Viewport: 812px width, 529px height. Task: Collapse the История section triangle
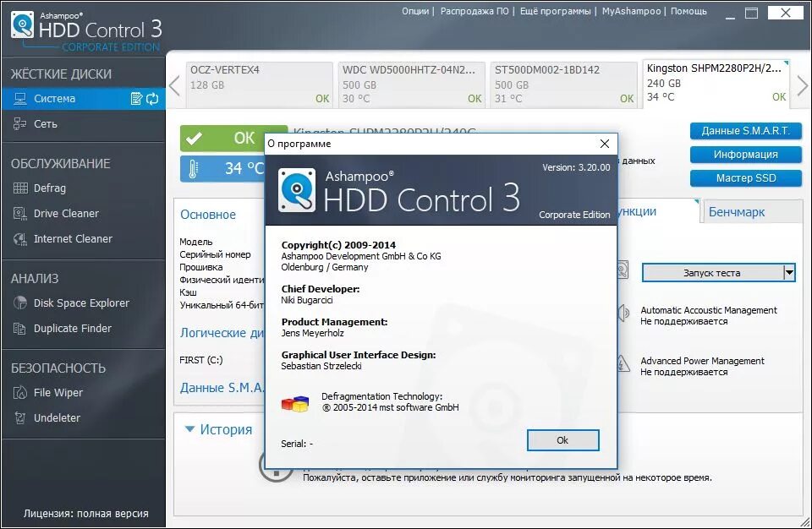coord(189,429)
